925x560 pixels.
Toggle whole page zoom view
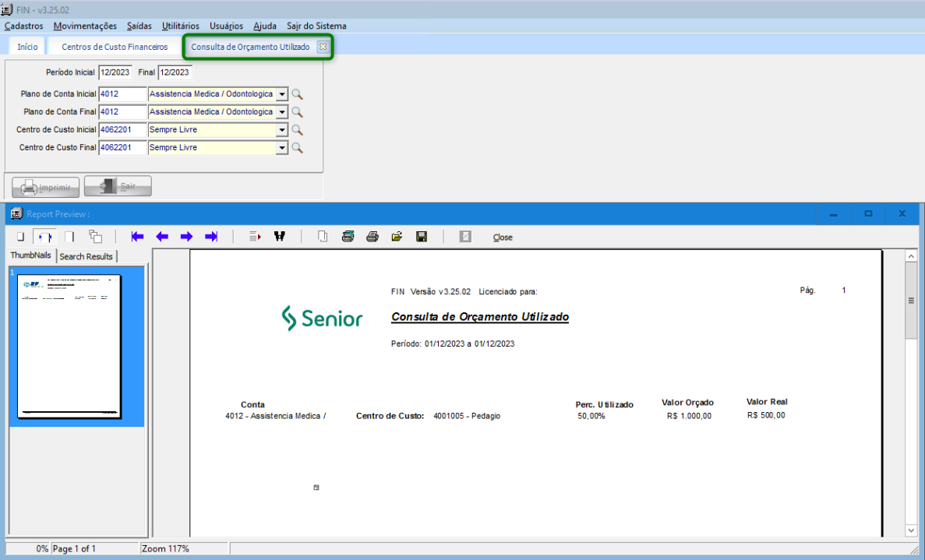click(x=21, y=237)
